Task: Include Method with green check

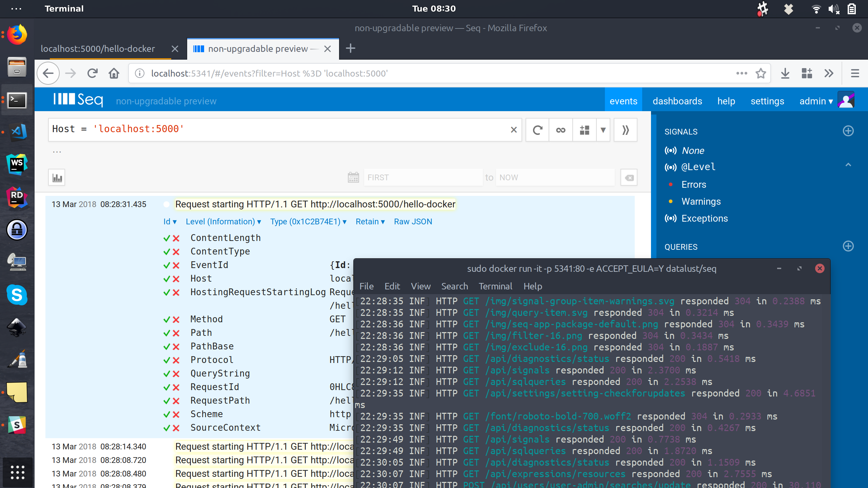Action: pos(166,320)
